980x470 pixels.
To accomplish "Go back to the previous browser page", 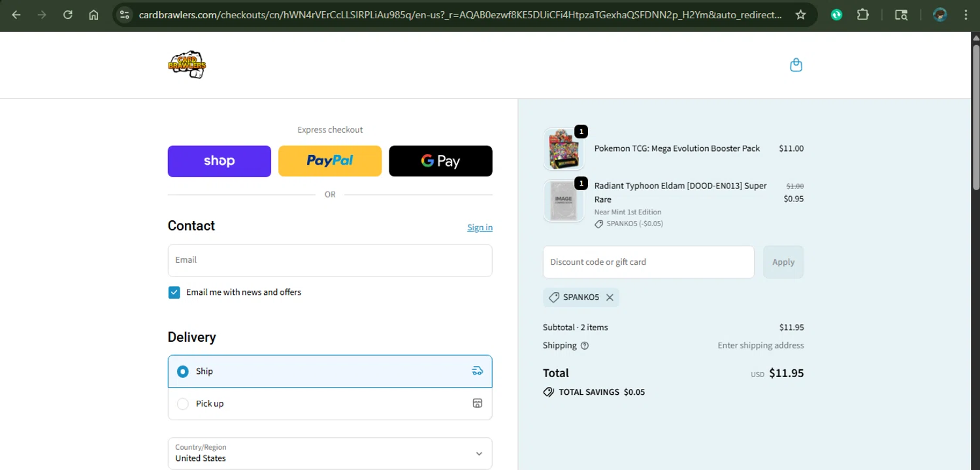I will (16, 14).
